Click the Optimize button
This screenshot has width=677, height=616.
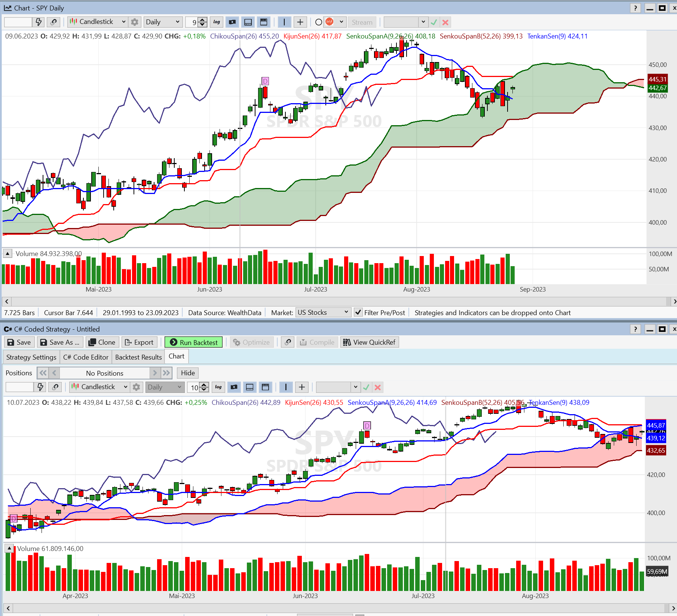click(252, 342)
